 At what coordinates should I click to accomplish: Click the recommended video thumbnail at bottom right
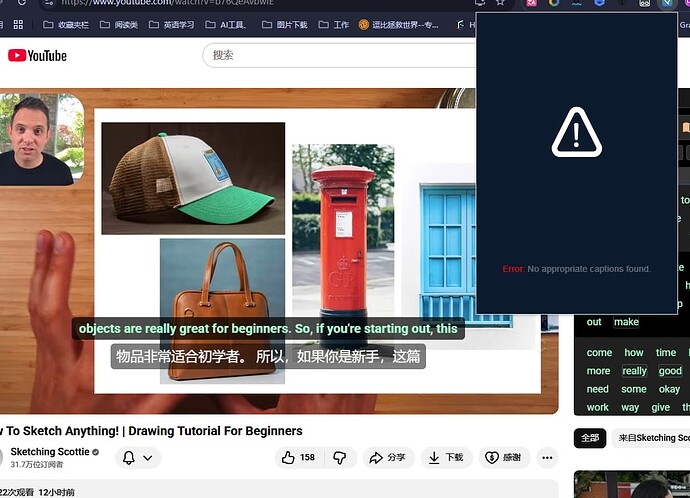632,484
